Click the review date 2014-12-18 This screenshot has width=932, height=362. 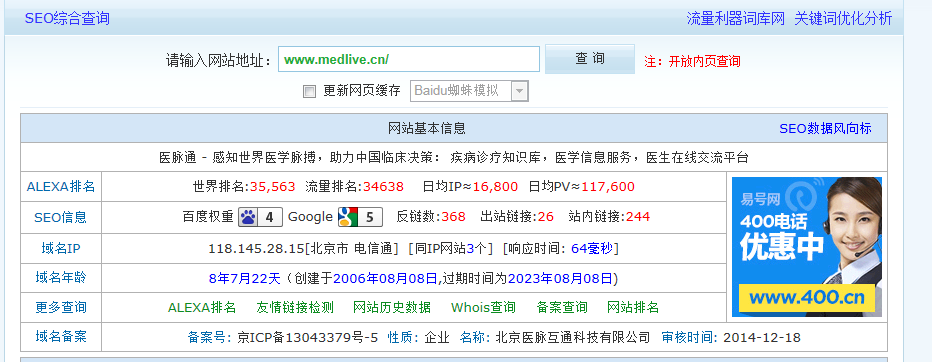(x=762, y=338)
